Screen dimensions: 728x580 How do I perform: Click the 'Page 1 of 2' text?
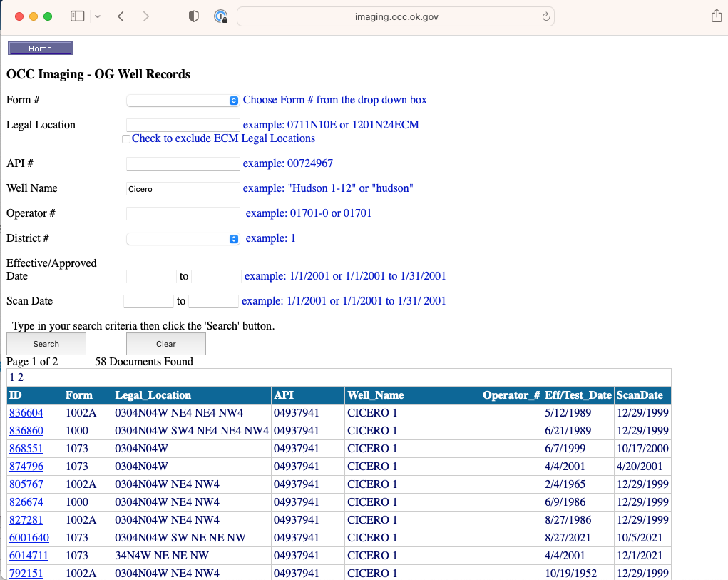[x=32, y=362]
